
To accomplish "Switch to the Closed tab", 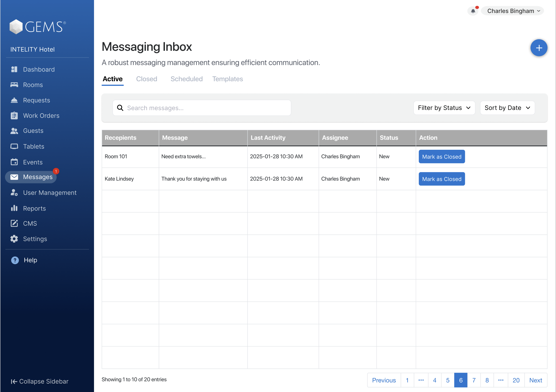I will (x=147, y=79).
